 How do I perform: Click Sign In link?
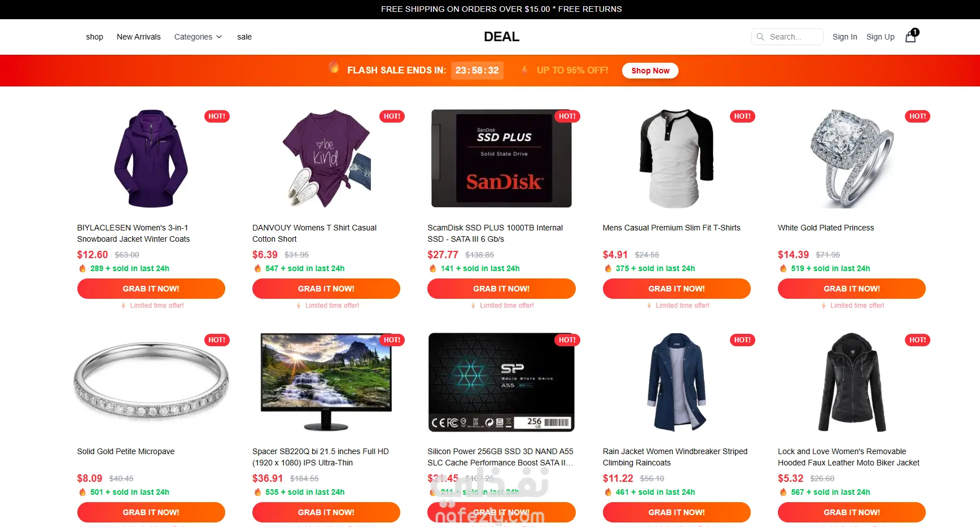pos(845,37)
